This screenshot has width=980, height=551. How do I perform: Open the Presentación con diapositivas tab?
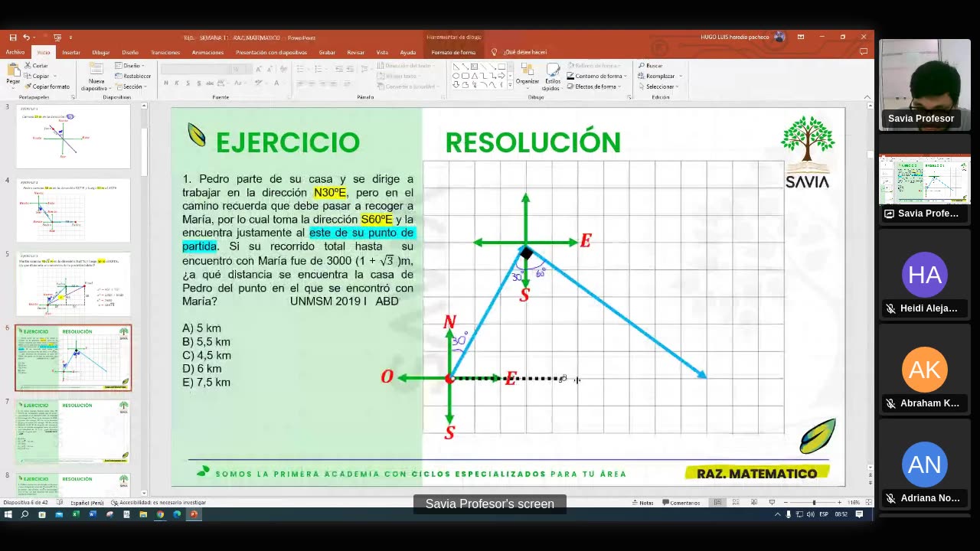click(271, 52)
